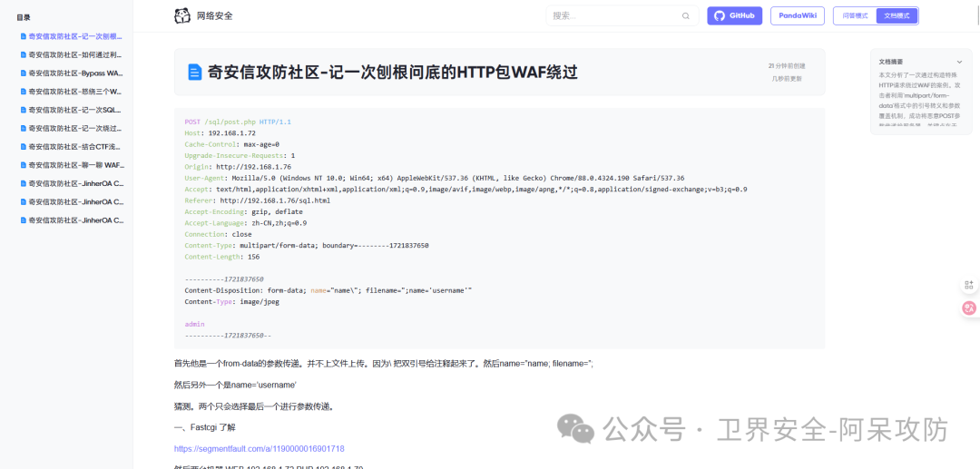Click file icon of 记一次绕过 sidebar entry
The width and height of the screenshot is (980, 469).
23,129
